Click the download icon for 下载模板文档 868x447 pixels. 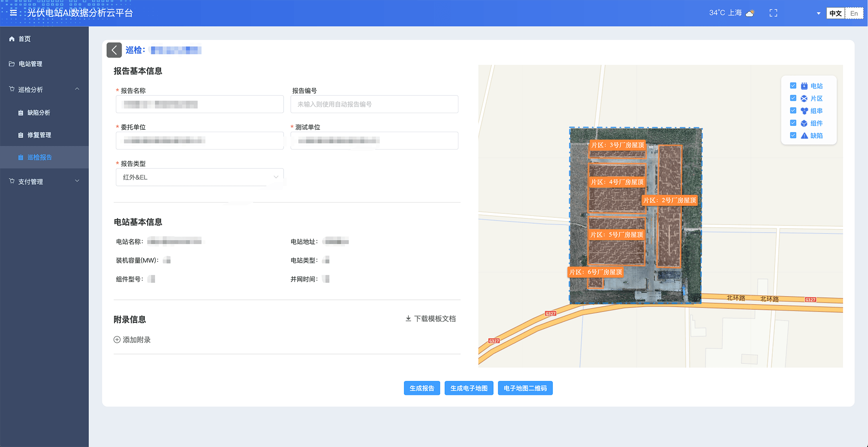[408, 318]
